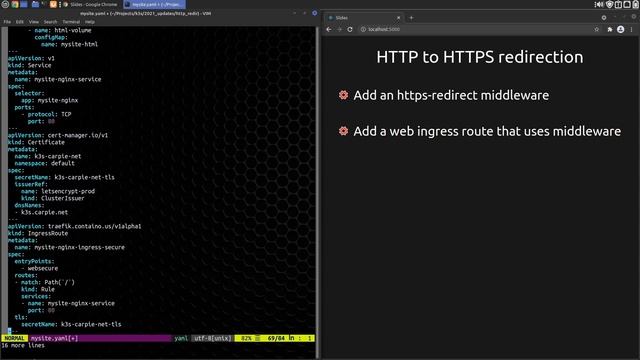This screenshot has height=360, width=640.
Task: Open the File menu in Vim terminal
Action: coord(7,22)
